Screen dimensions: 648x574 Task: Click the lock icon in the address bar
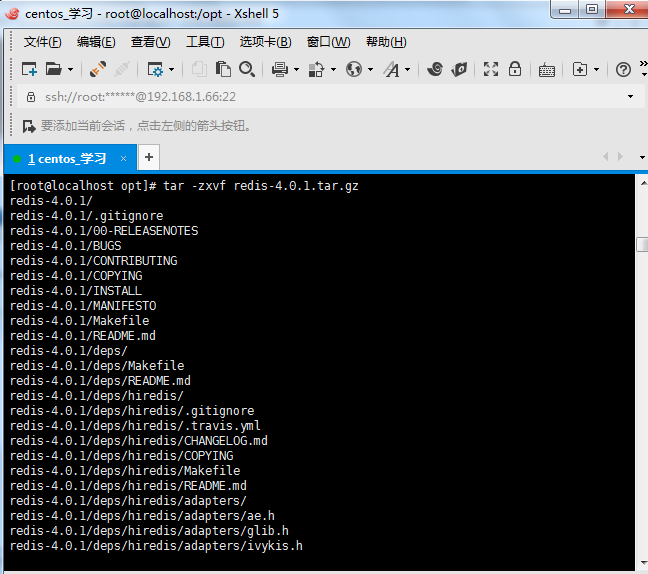[31, 97]
